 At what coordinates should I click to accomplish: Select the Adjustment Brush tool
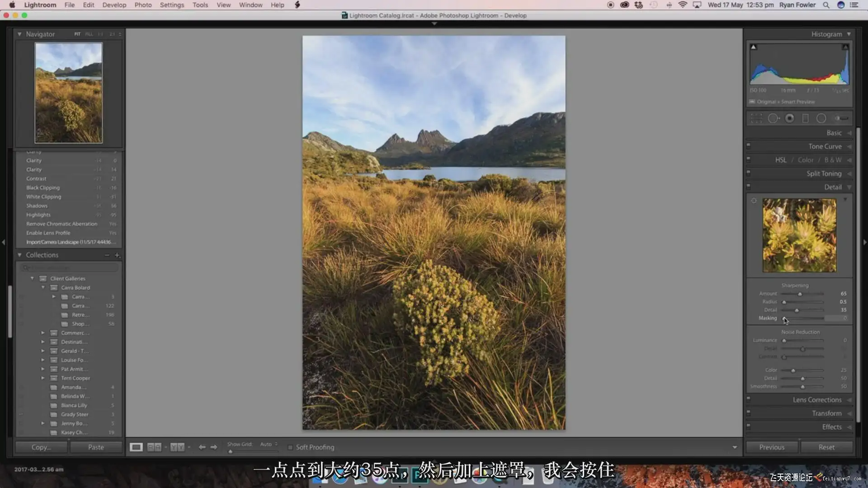click(841, 118)
